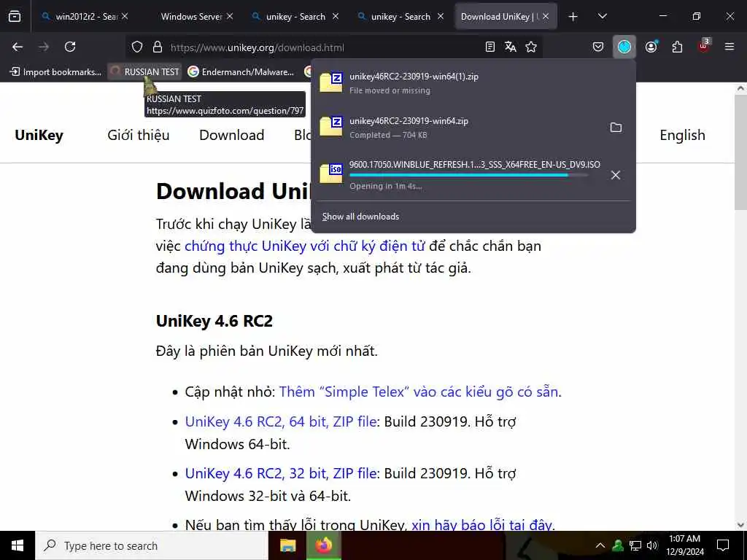Cancel the ISO download
Viewport: 747px width, 560px height.
point(616,175)
